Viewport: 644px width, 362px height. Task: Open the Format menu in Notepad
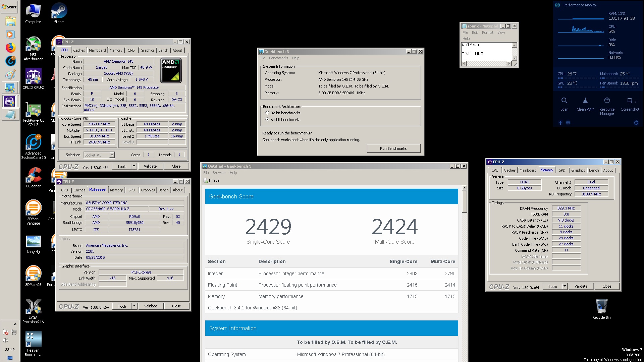pyautogui.click(x=488, y=33)
